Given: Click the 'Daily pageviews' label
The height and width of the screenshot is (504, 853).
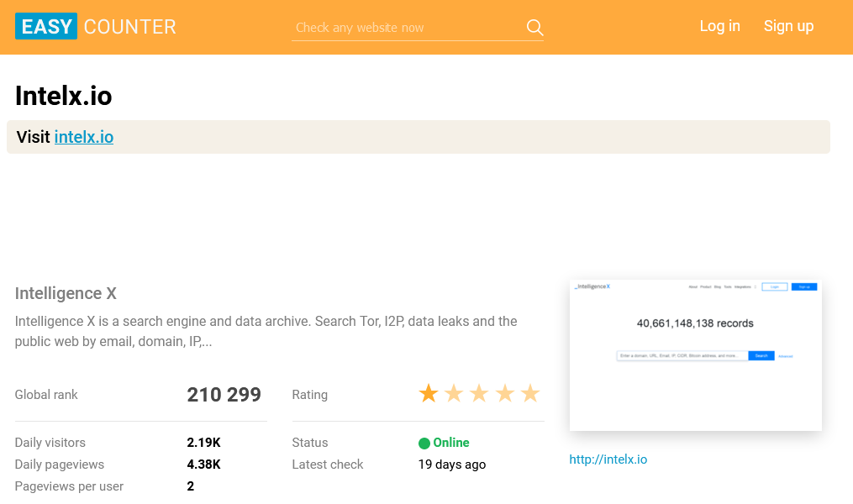Looking at the screenshot, I should (x=60, y=465).
